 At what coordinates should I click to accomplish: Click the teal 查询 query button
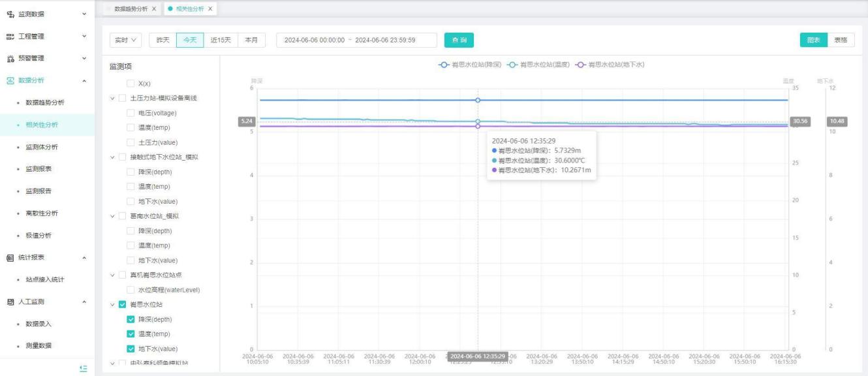(459, 40)
